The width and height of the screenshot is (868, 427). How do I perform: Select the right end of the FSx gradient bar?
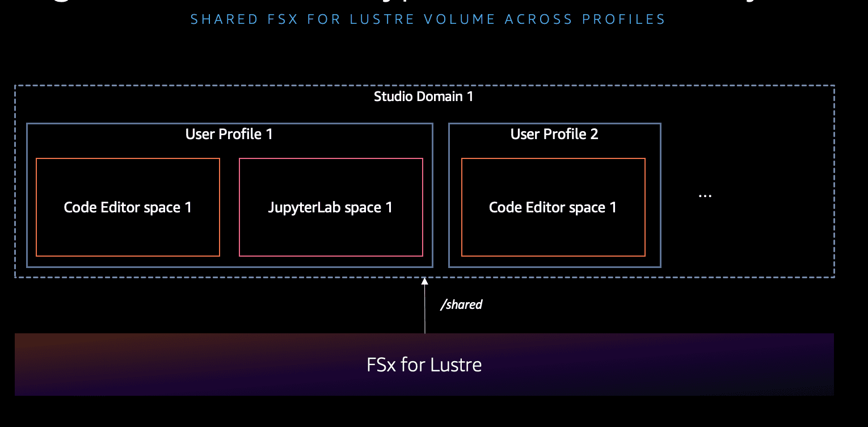pyautogui.click(x=825, y=365)
